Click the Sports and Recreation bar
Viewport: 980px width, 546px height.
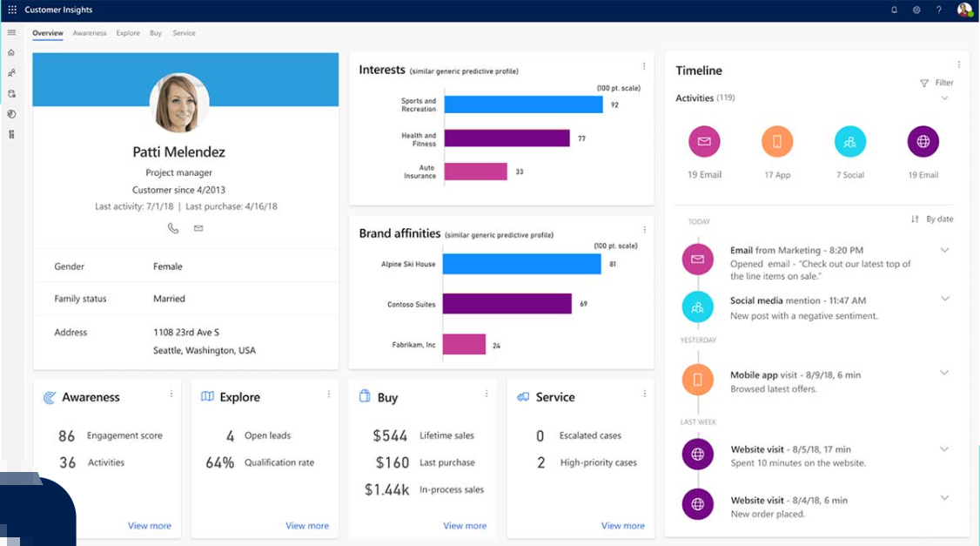coord(523,104)
